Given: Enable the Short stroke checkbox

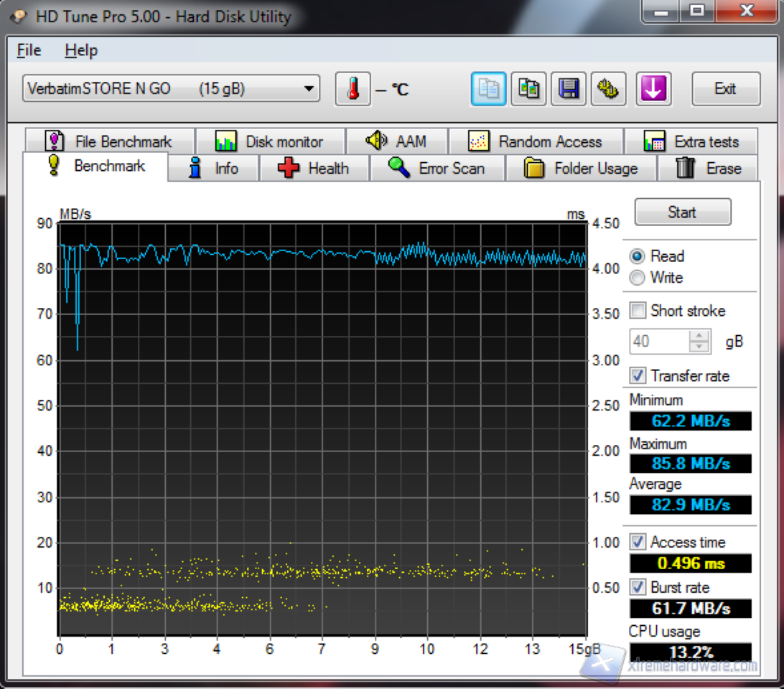Looking at the screenshot, I should pos(637,311).
